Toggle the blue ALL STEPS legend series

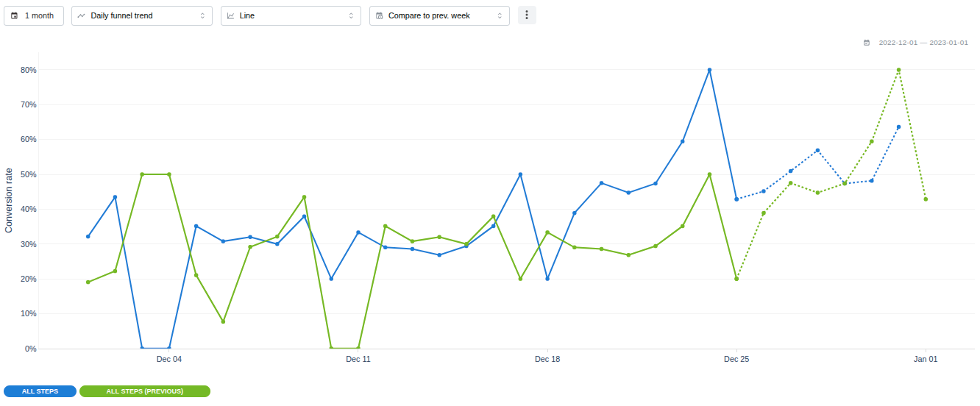point(40,391)
